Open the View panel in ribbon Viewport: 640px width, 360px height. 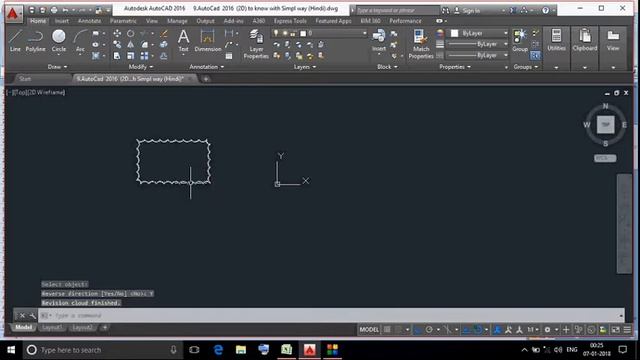[x=613, y=40]
